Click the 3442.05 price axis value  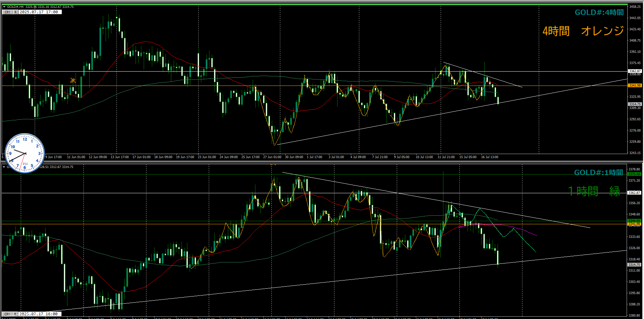[x=635, y=18]
